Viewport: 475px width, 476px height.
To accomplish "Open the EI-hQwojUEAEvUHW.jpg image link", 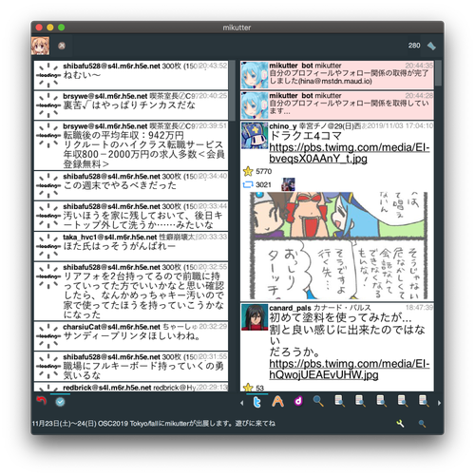I will (x=350, y=370).
